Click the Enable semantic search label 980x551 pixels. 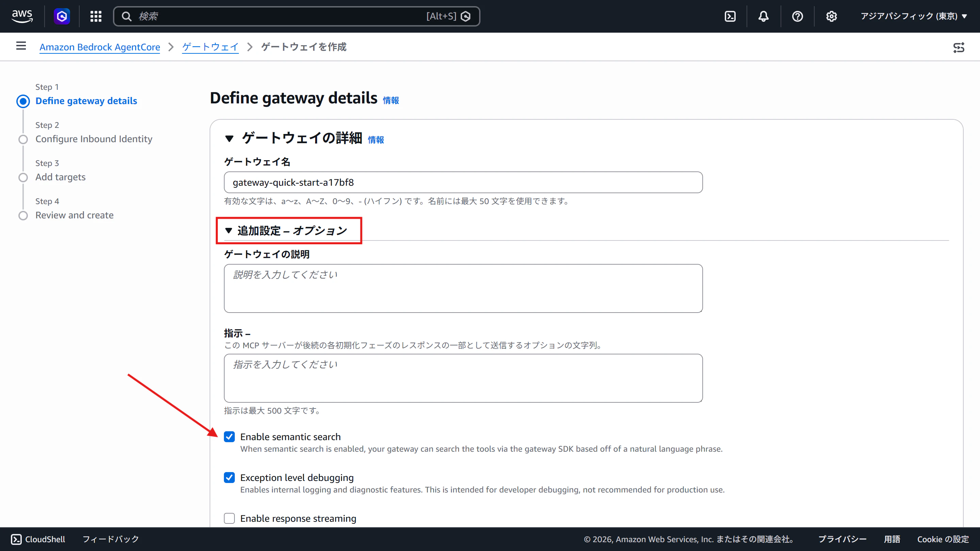tap(290, 436)
